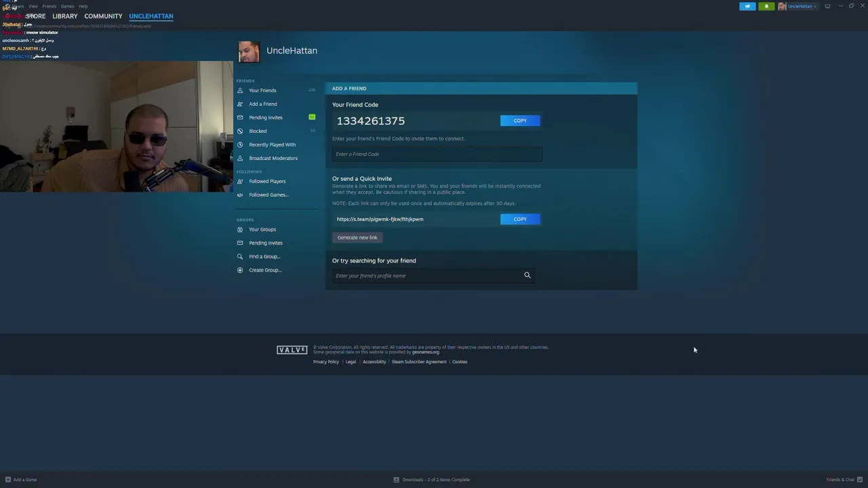Copy the Quick Invite link
This screenshot has width=868, height=488.
pos(520,219)
